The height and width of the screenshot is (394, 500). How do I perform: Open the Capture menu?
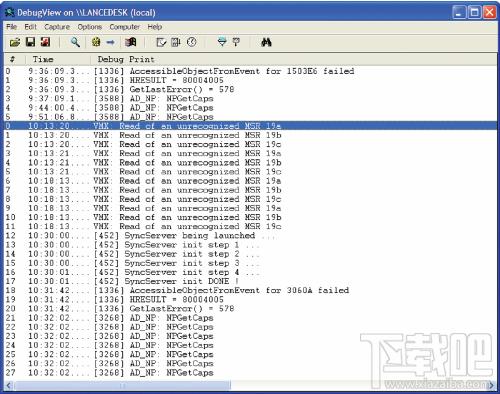pyautogui.click(x=57, y=27)
